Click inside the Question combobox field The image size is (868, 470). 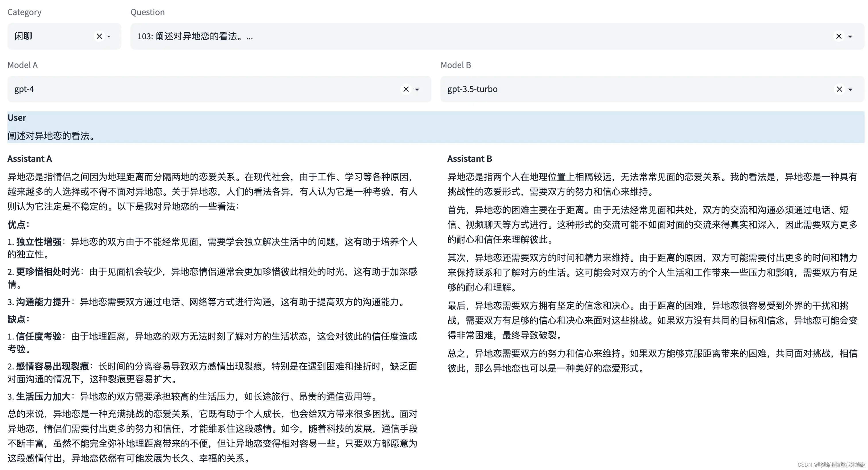[x=303, y=36]
